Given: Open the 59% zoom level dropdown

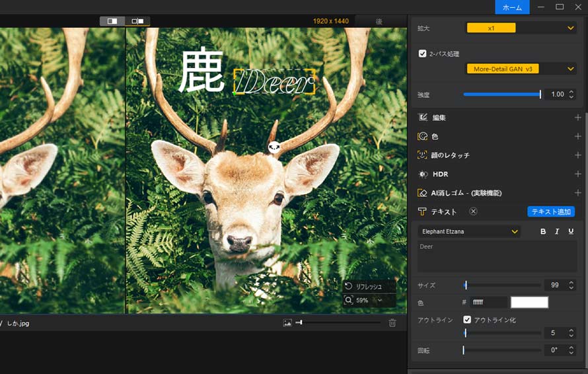Looking at the screenshot, I should tap(381, 300).
